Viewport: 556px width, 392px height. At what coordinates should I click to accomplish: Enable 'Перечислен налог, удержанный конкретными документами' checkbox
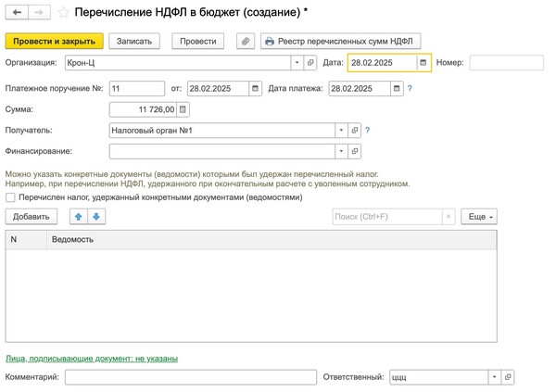[x=10, y=196]
